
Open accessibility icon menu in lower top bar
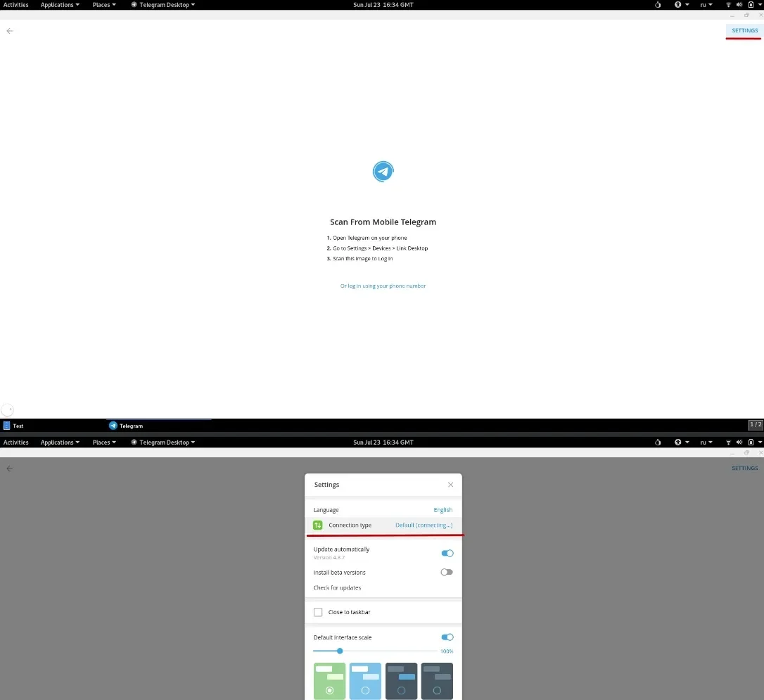681,443
